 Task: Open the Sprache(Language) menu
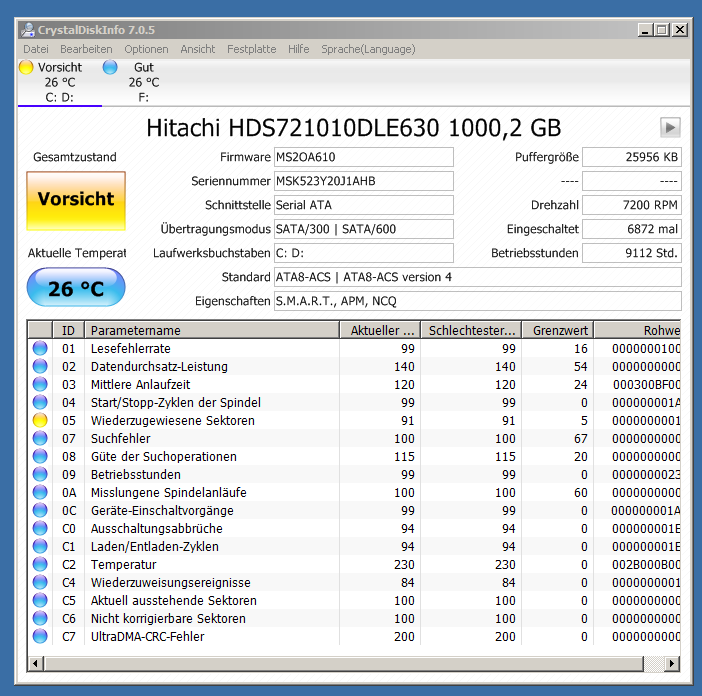[x=368, y=49]
